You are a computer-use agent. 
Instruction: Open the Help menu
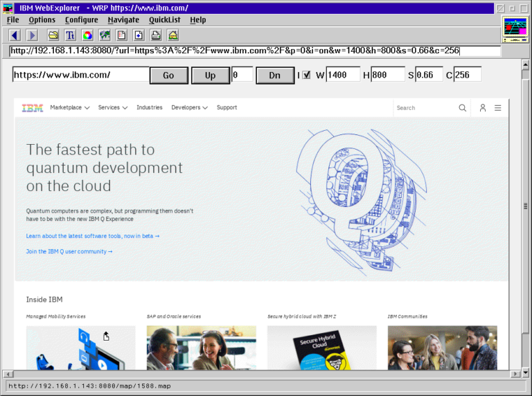coord(198,20)
